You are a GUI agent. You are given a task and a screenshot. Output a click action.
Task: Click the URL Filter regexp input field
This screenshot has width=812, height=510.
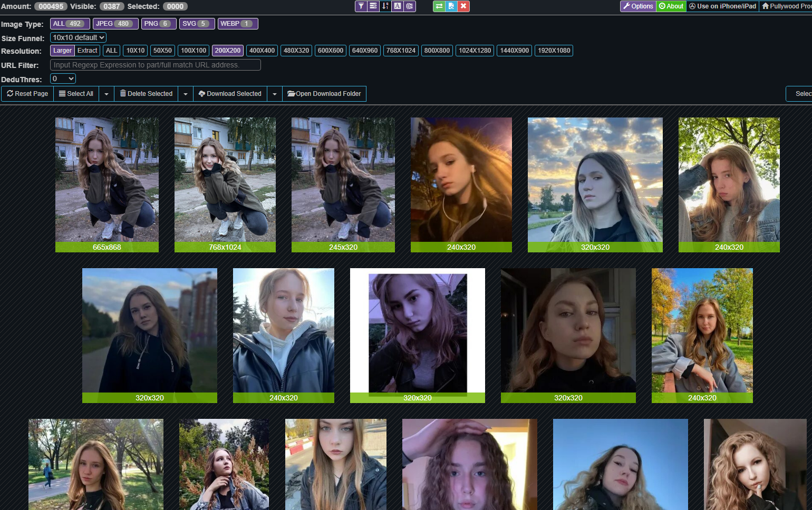pos(155,65)
